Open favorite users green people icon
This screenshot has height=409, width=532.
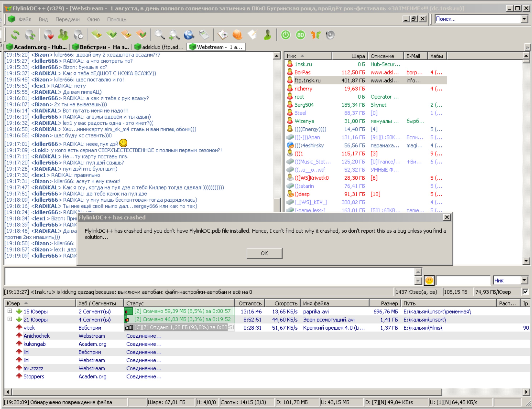63,35
